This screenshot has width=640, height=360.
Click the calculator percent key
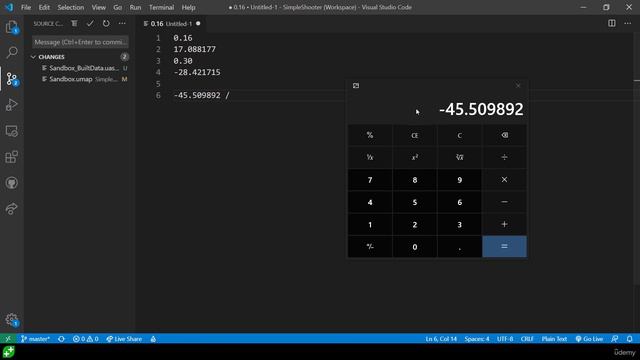pyautogui.click(x=370, y=135)
